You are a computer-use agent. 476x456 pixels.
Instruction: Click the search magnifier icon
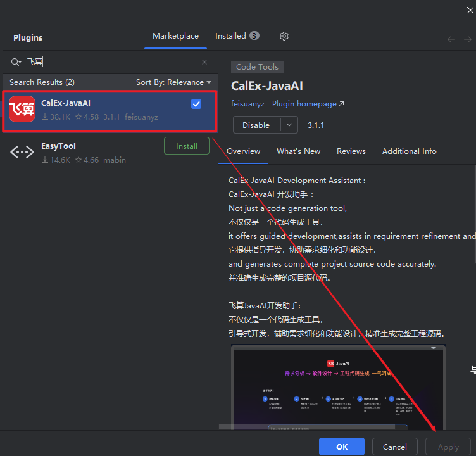pos(15,62)
